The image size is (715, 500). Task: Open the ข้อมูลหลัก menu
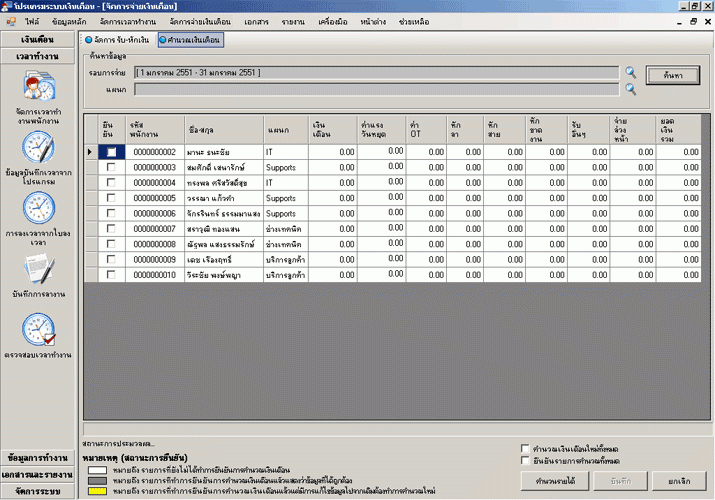[x=69, y=21]
